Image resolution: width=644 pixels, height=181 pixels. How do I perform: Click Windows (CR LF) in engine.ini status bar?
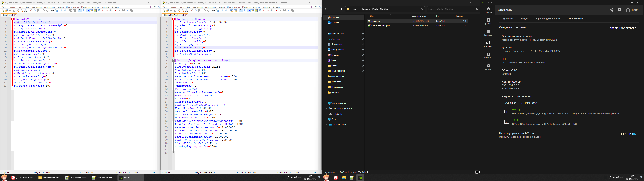coord(122,172)
